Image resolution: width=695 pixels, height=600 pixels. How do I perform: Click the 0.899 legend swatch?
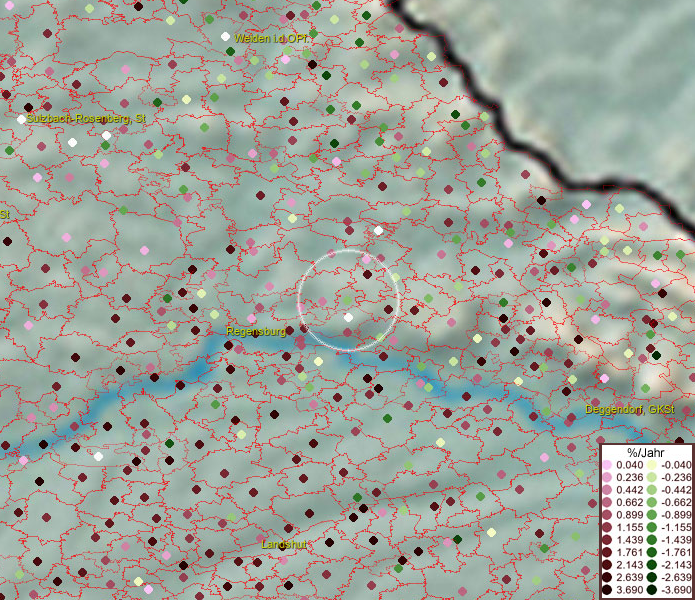click(x=607, y=514)
